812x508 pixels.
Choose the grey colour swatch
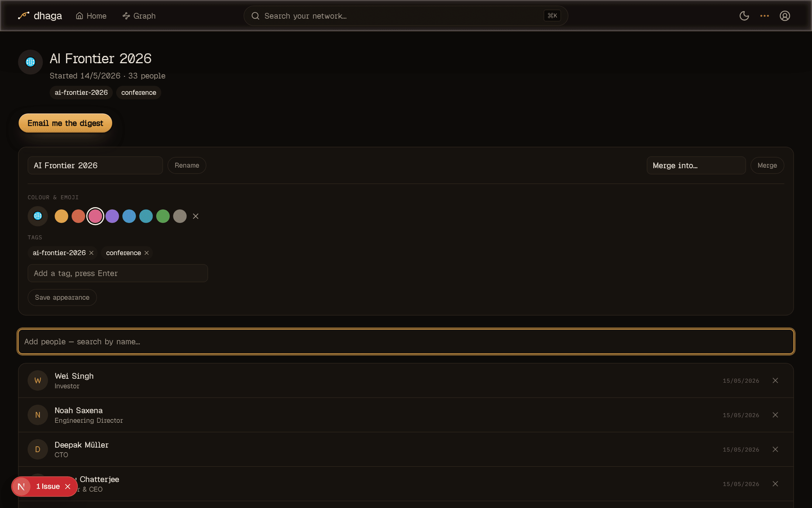[x=180, y=216]
